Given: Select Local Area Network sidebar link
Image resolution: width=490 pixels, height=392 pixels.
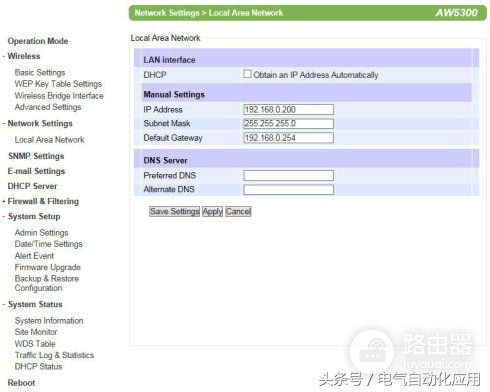Looking at the screenshot, I should [49, 140].
